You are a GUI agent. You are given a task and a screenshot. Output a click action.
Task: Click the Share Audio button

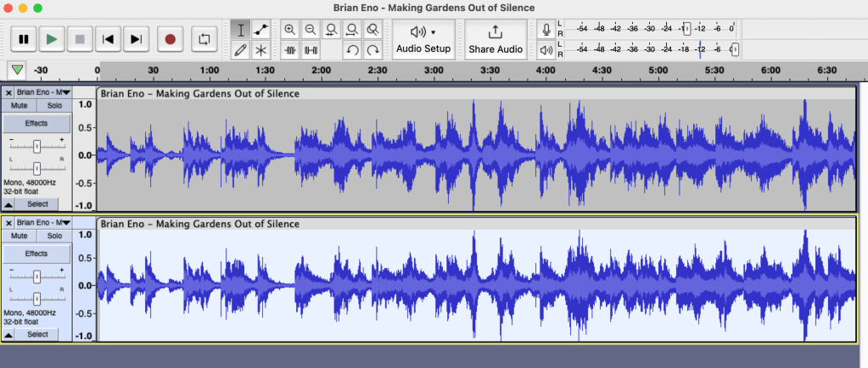[x=496, y=39]
